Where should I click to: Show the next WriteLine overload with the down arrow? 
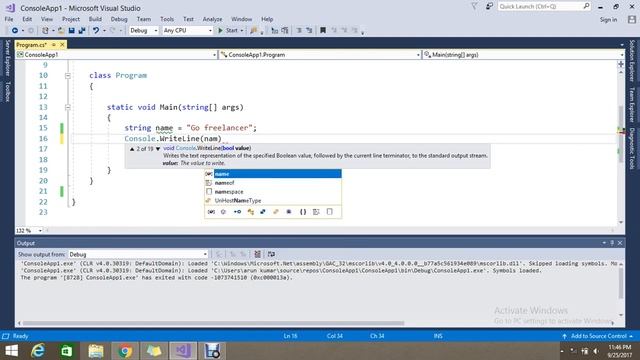point(158,149)
